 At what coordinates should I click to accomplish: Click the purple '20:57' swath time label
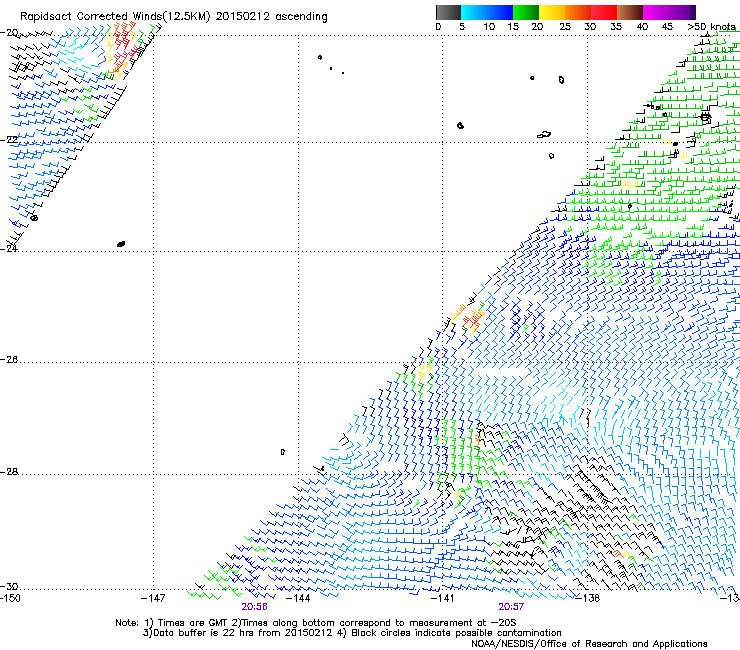[x=511, y=607]
